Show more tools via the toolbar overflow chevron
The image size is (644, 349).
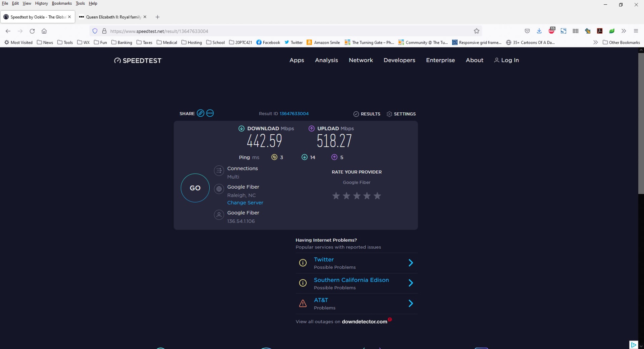click(x=624, y=31)
